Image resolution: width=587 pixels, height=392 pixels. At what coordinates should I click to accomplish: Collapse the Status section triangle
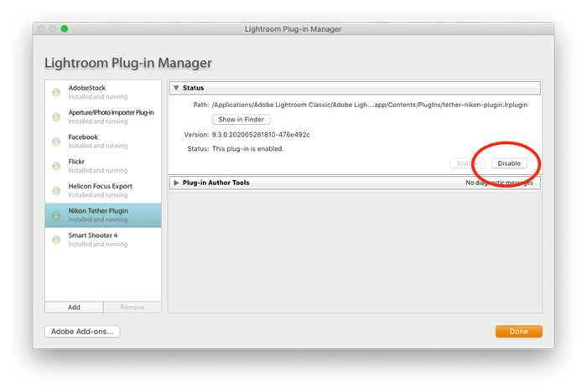coord(176,88)
